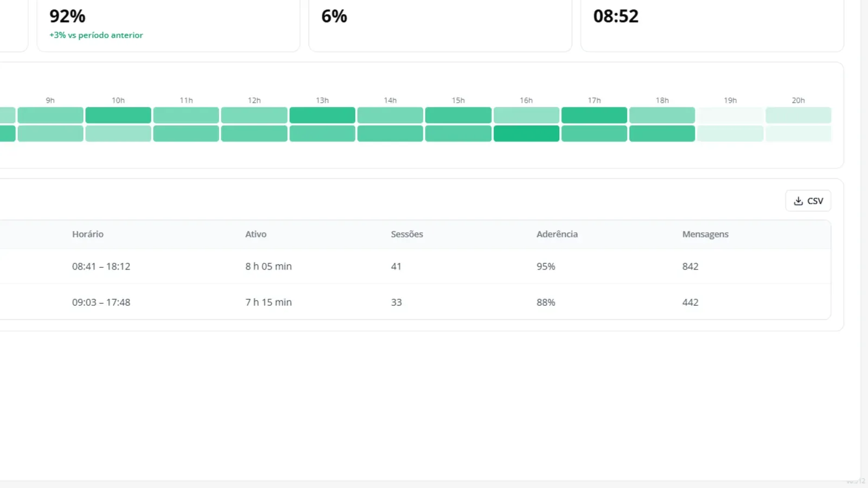Select the top-row 17h heatmap cell

click(x=594, y=115)
